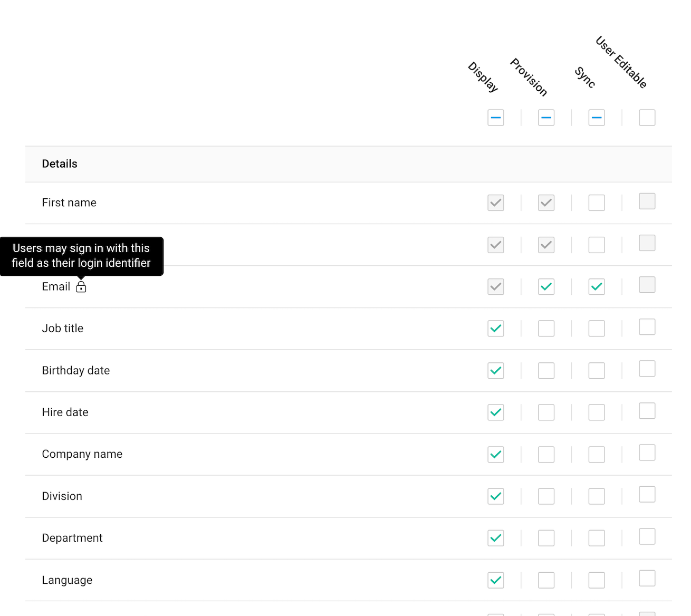Uncheck Display for Division
691x616 pixels.
coord(496,496)
